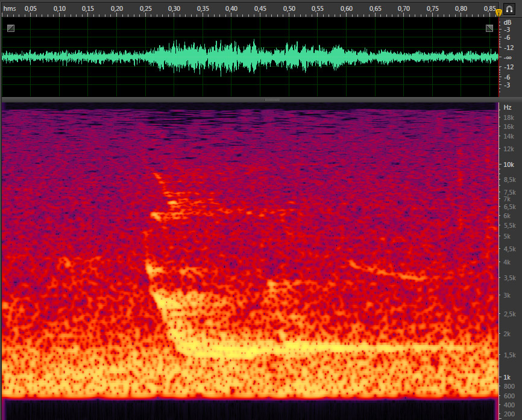Click the 0,70 mark on the time ruler

404,8
